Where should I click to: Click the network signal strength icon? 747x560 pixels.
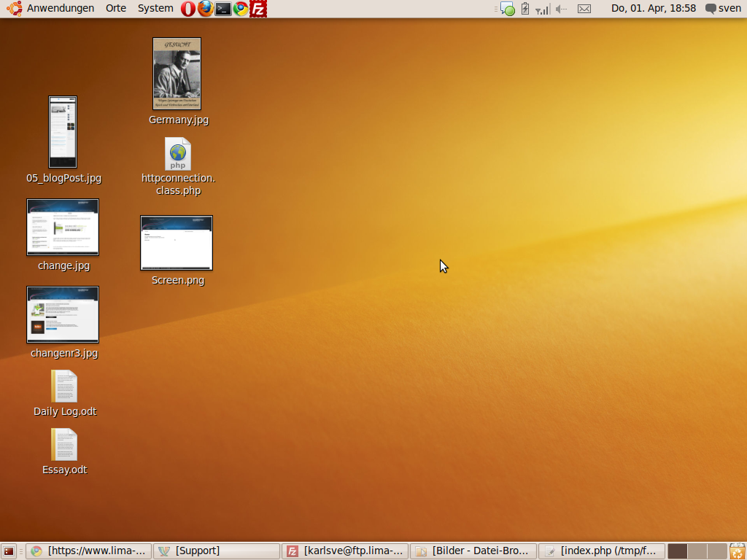coord(543,9)
